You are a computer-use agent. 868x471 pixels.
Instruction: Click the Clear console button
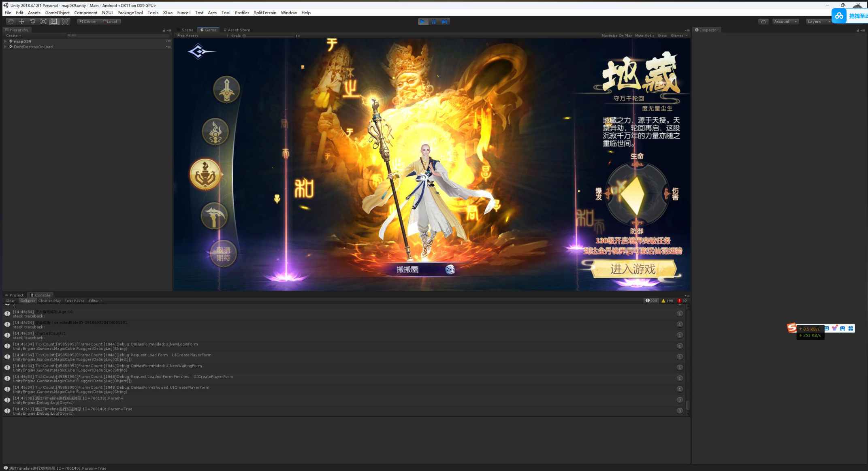[x=10, y=301]
